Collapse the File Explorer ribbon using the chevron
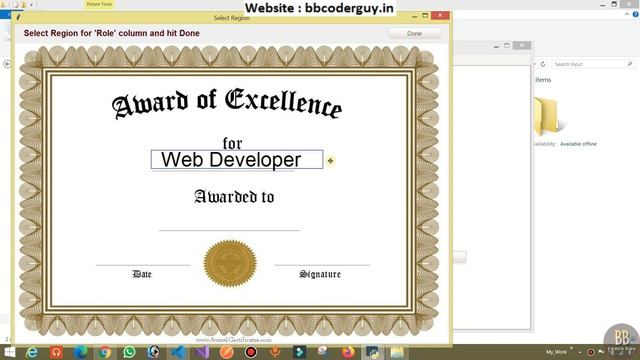 (x=627, y=14)
